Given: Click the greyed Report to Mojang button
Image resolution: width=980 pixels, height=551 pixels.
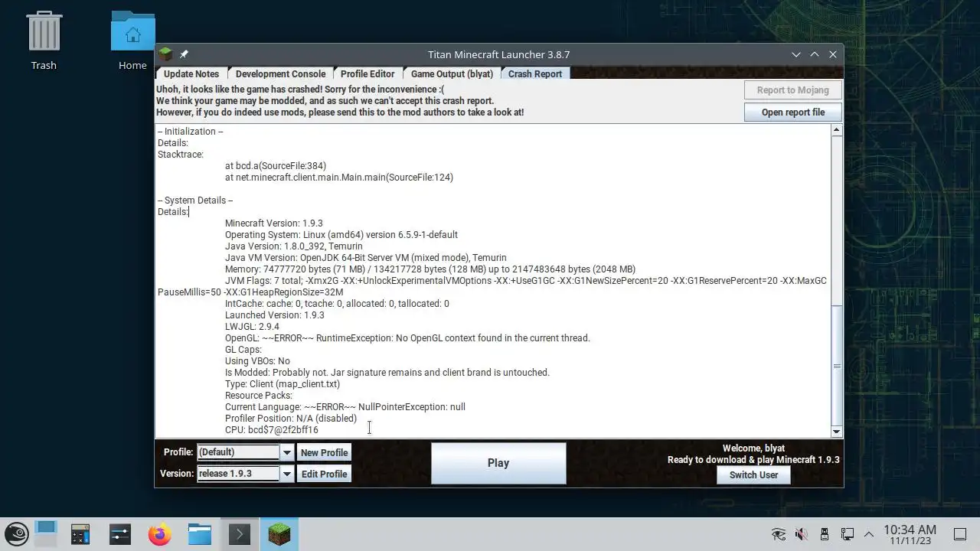Looking at the screenshot, I should point(793,90).
